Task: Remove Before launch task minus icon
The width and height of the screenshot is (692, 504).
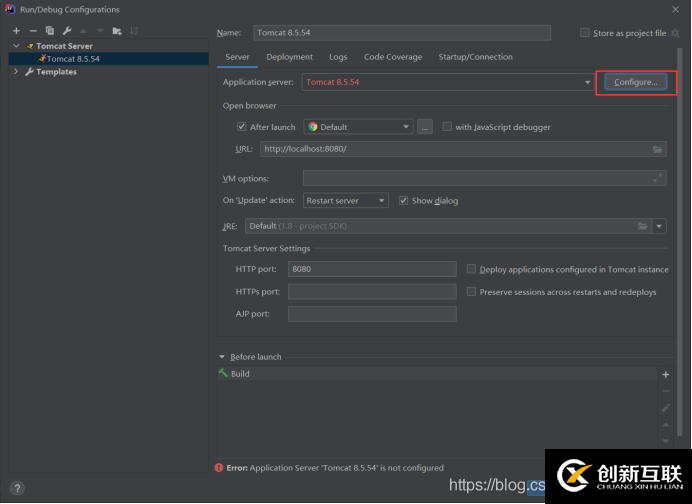Action: coord(666,391)
